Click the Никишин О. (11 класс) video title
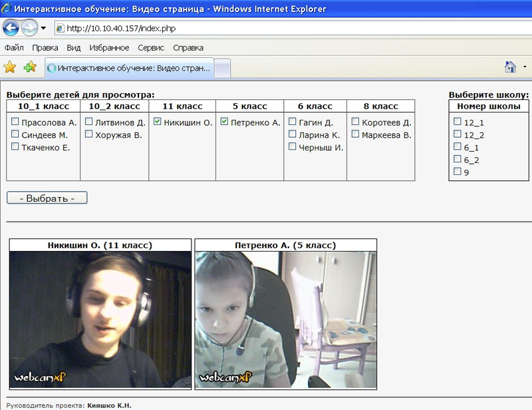The width and height of the screenshot is (532, 410). point(100,245)
